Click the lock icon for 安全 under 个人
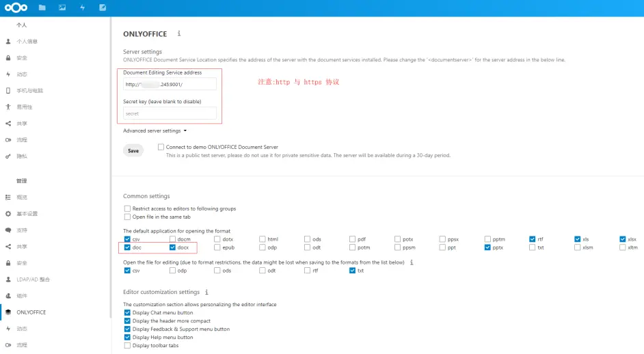644x354 pixels. [x=8, y=58]
